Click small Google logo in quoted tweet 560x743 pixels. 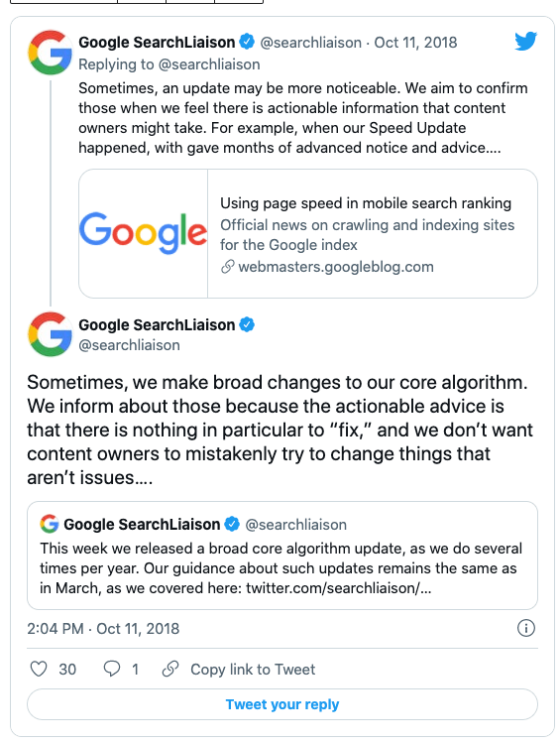click(x=50, y=524)
